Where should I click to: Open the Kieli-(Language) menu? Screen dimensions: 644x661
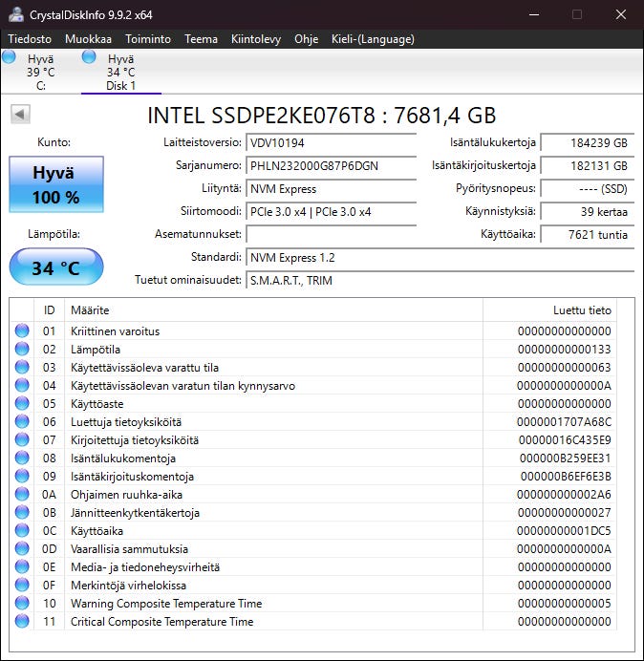point(373,39)
